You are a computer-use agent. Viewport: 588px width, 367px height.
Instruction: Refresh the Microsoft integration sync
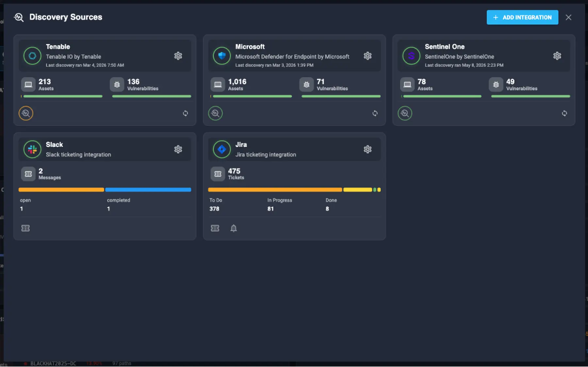tap(375, 113)
